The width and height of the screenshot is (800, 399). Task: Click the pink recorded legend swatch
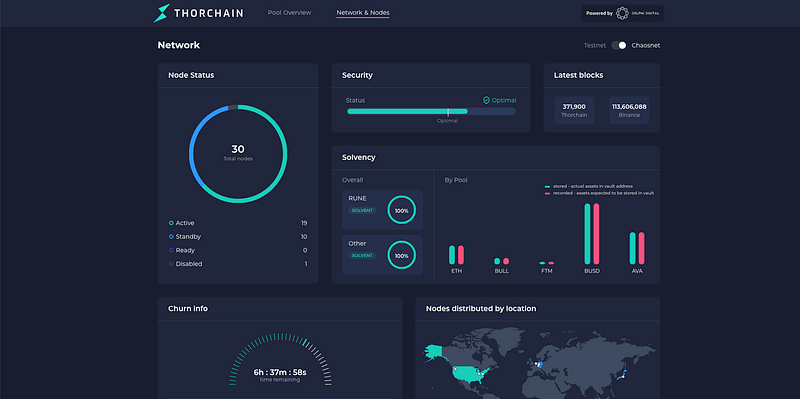547,193
